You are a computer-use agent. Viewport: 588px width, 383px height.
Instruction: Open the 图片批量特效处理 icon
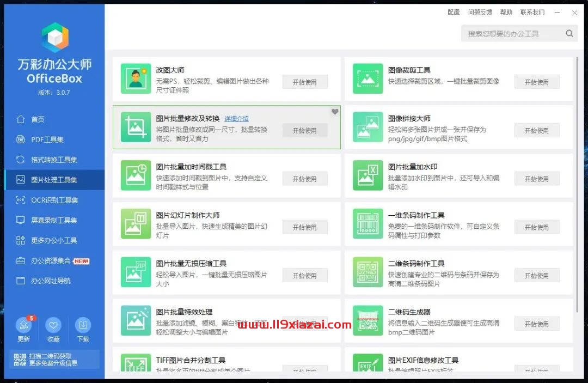point(136,320)
